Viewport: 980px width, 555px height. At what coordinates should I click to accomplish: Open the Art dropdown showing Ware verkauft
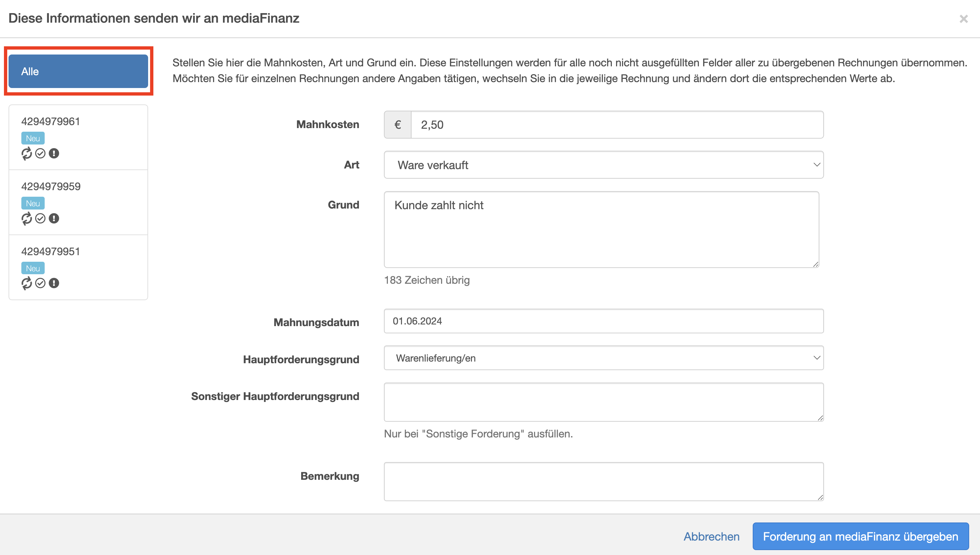click(603, 165)
